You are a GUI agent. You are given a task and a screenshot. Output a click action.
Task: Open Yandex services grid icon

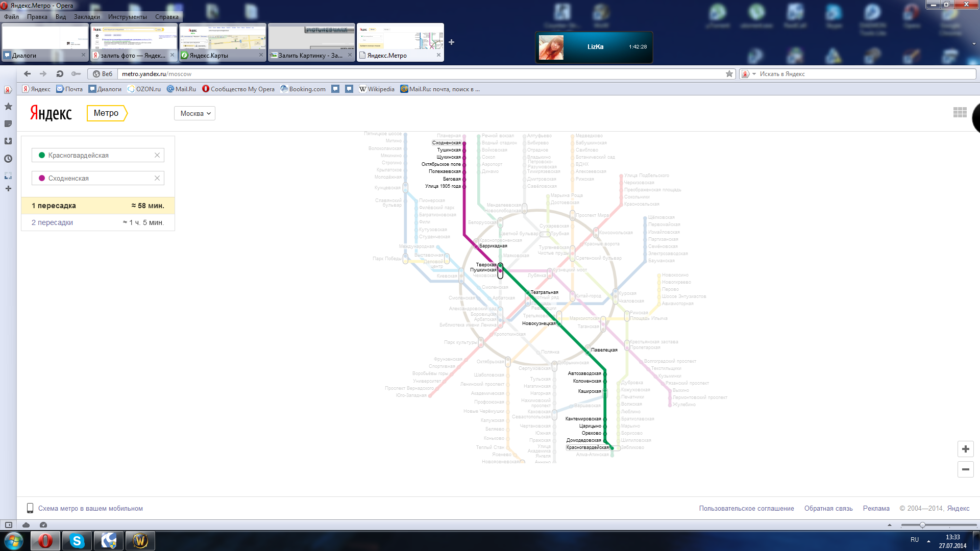tap(960, 112)
